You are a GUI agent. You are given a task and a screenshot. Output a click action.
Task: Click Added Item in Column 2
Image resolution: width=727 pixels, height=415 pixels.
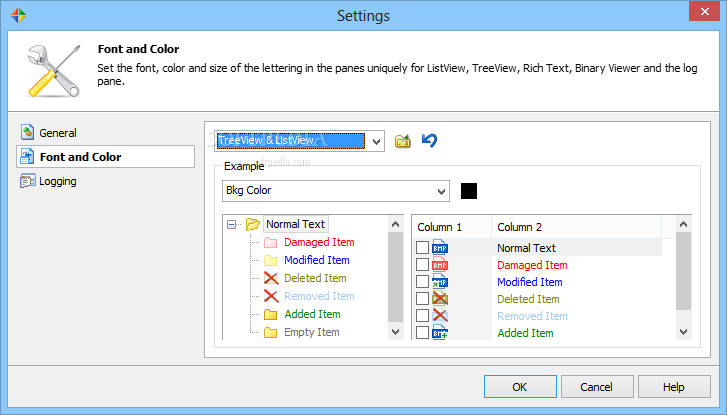pyautogui.click(x=525, y=333)
